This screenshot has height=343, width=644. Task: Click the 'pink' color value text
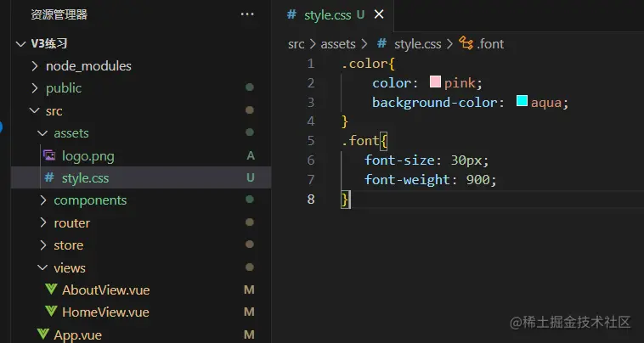(460, 83)
